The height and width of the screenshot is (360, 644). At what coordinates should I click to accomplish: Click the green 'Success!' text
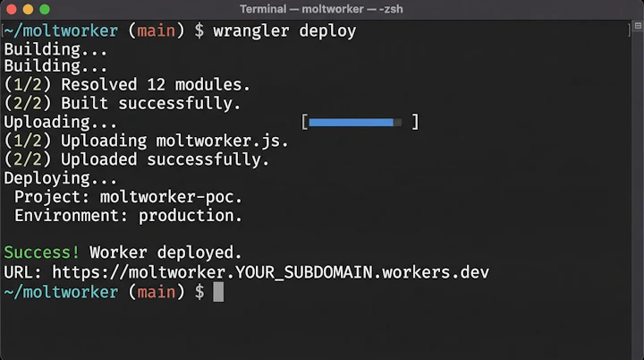pyautogui.click(x=41, y=253)
